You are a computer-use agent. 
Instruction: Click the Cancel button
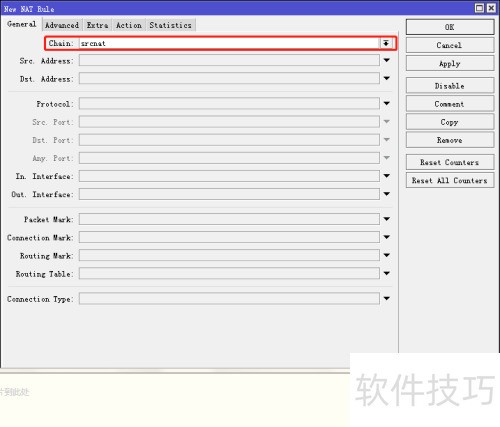point(450,45)
